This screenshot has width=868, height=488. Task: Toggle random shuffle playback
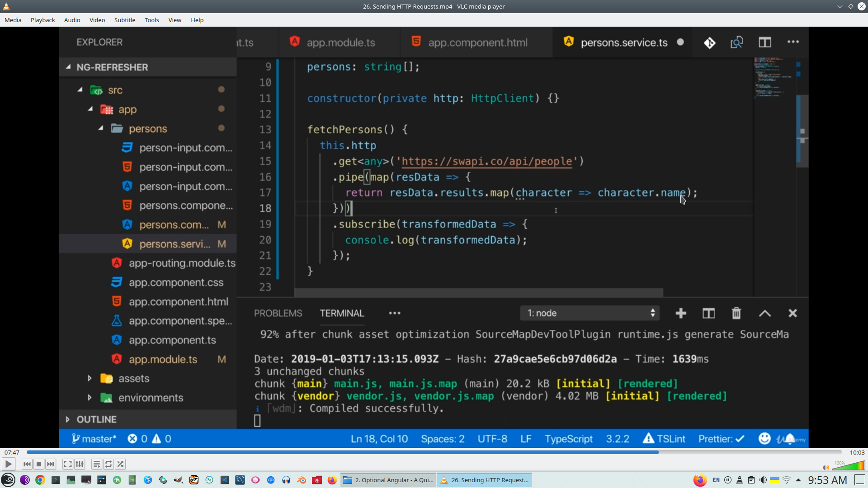tap(120, 464)
